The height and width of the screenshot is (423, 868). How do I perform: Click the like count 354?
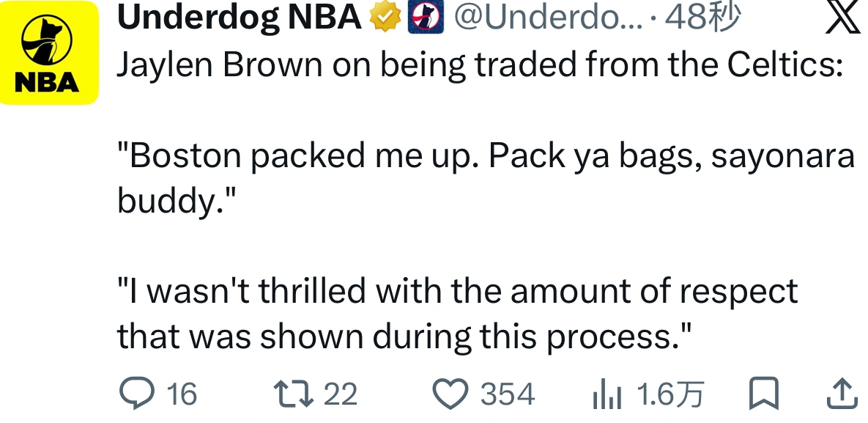tap(508, 394)
